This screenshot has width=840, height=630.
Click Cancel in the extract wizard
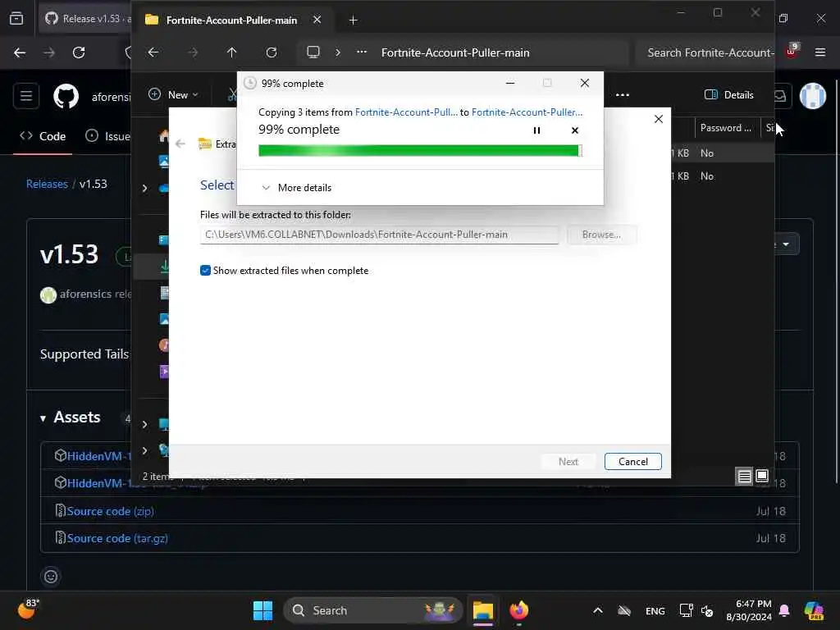coord(632,461)
